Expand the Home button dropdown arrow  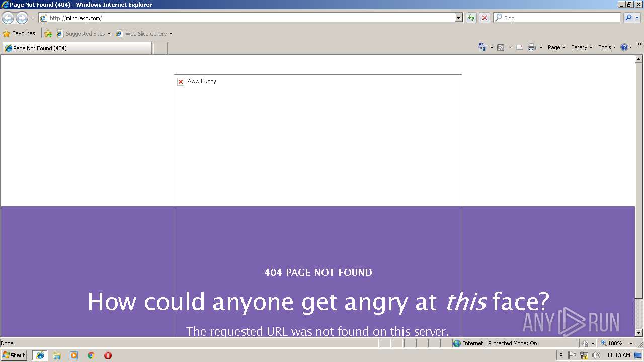492,47
